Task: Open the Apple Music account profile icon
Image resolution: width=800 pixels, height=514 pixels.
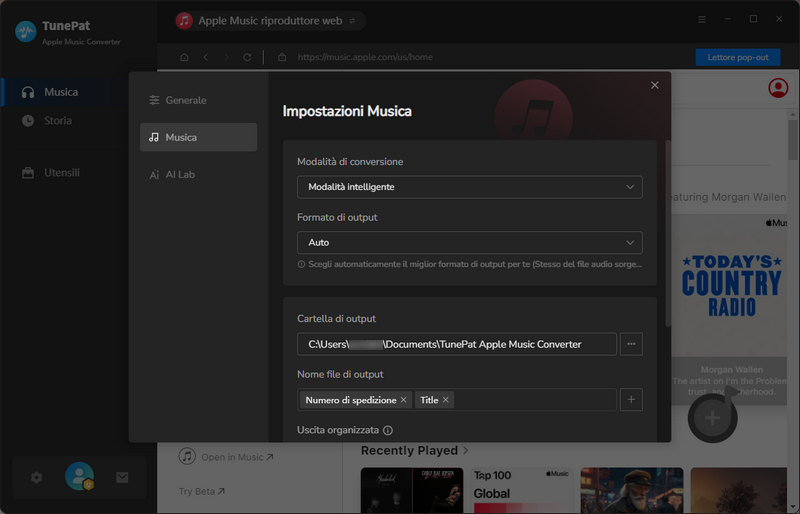Action: (x=778, y=88)
